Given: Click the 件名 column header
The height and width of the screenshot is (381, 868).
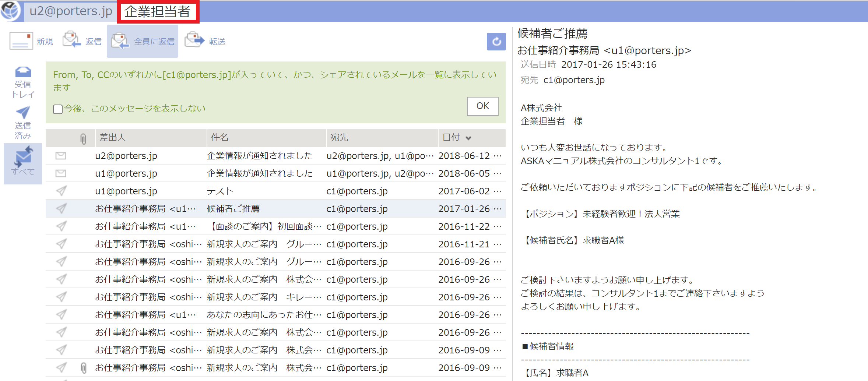Looking at the screenshot, I should 220,138.
